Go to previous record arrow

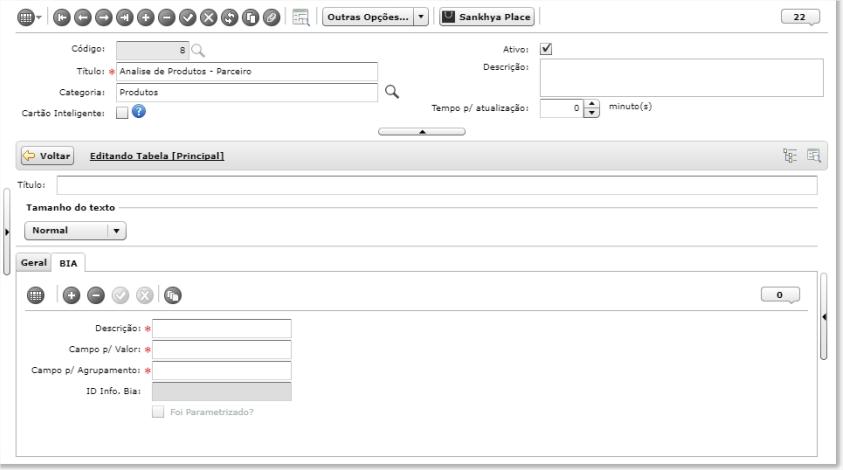pos(83,17)
